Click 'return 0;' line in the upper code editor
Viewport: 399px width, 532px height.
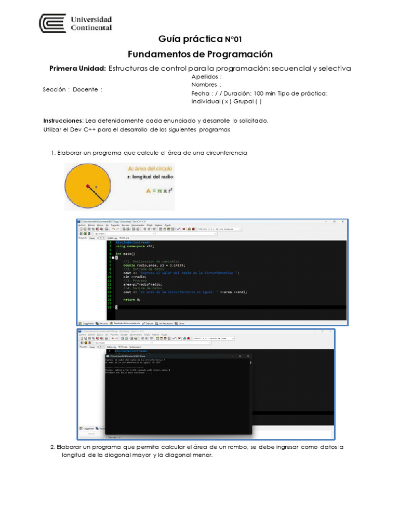[x=131, y=300]
